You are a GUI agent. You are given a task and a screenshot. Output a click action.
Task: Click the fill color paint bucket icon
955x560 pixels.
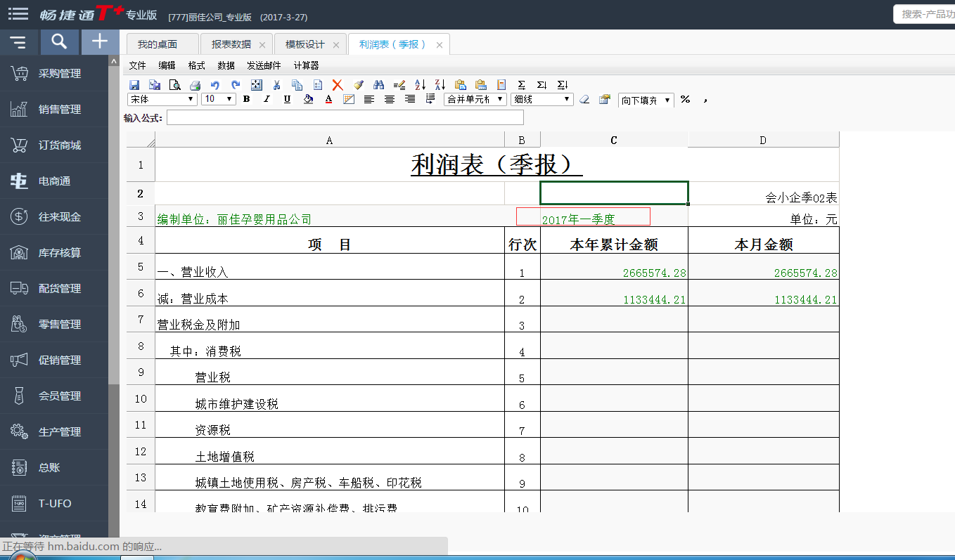pos(308,99)
